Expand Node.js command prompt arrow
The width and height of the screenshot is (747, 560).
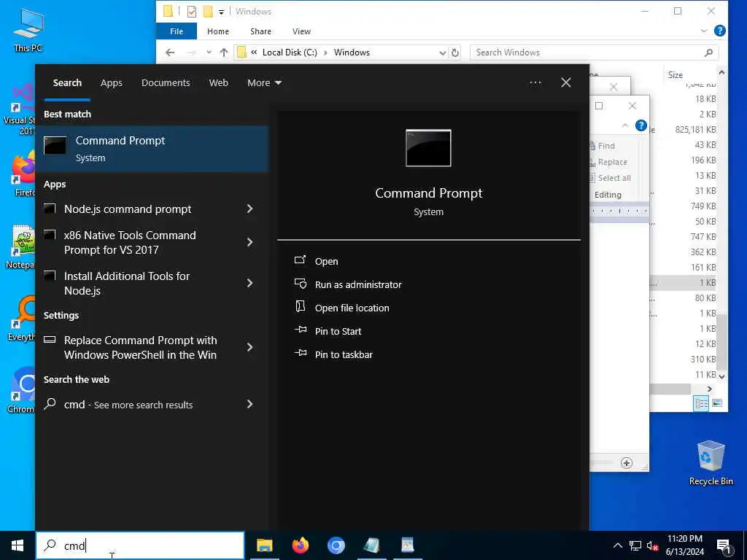[x=249, y=209]
